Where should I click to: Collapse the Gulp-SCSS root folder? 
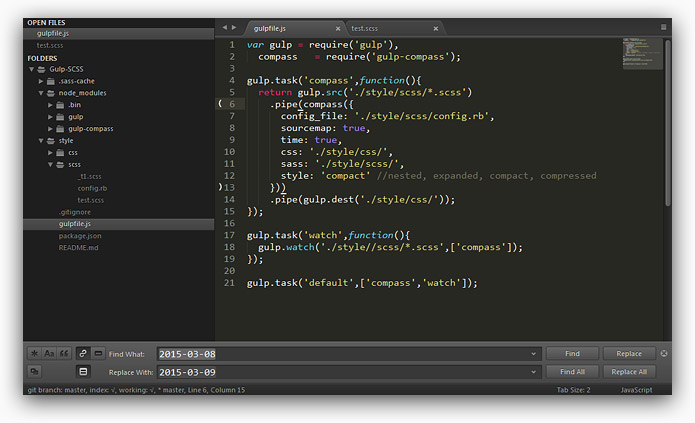pyautogui.click(x=31, y=69)
